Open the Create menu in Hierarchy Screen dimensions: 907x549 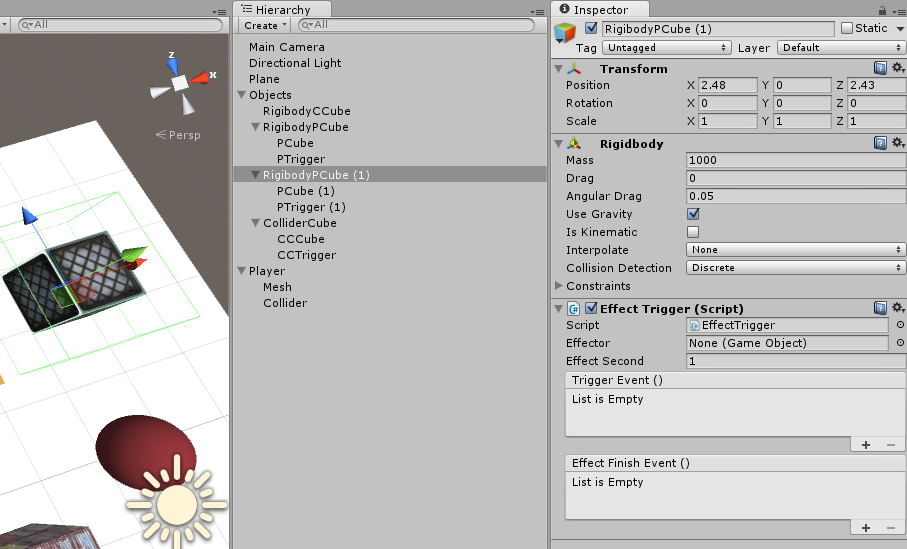coord(264,25)
